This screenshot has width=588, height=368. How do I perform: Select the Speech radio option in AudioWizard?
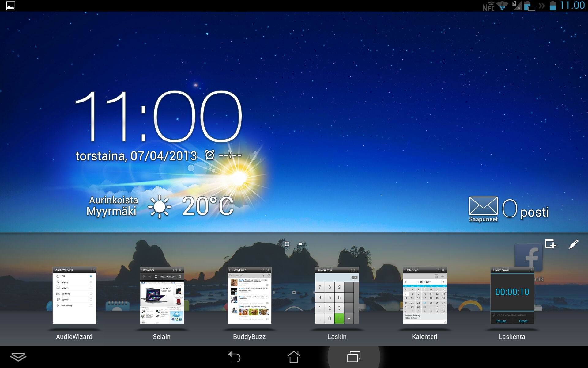pos(91,300)
